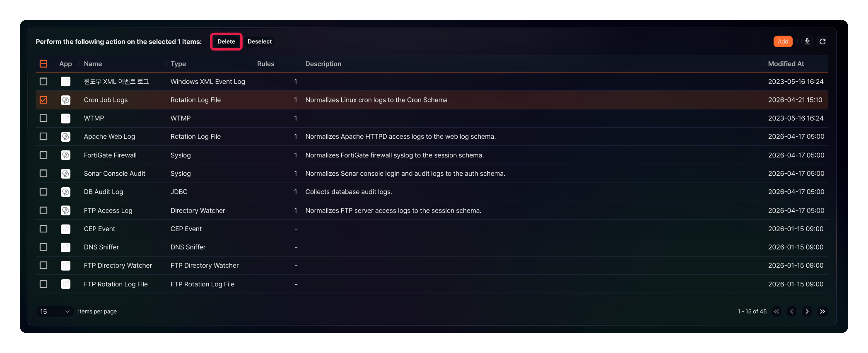Check the WTMP row checkbox

pyautogui.click(x=43, y=118)
